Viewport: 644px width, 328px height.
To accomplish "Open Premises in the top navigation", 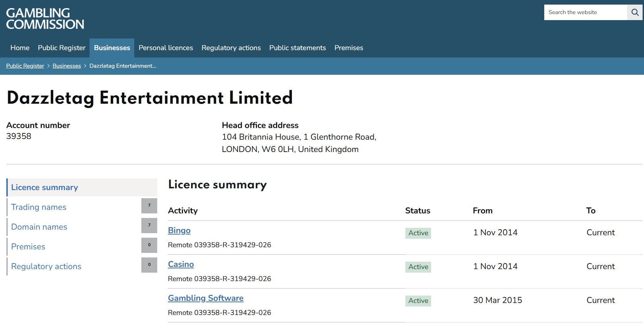I will click(x=349, y=48).
